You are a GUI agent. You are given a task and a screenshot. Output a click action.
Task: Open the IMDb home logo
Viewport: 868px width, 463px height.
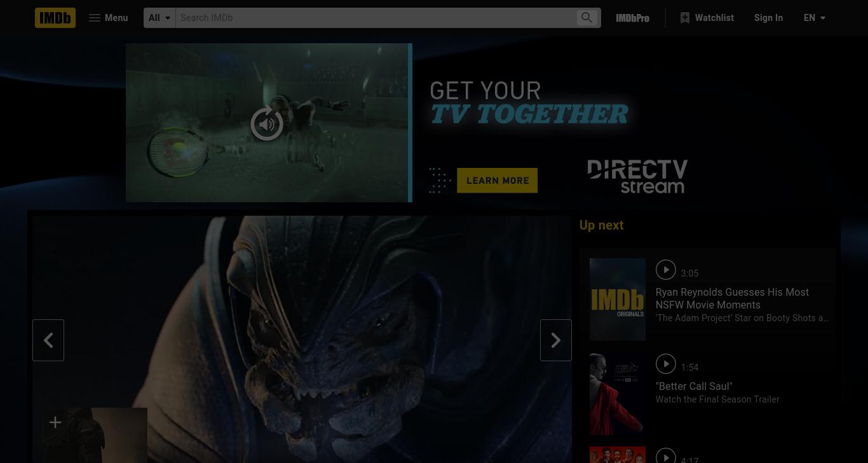pyautogui.click(x=55, y=18)
